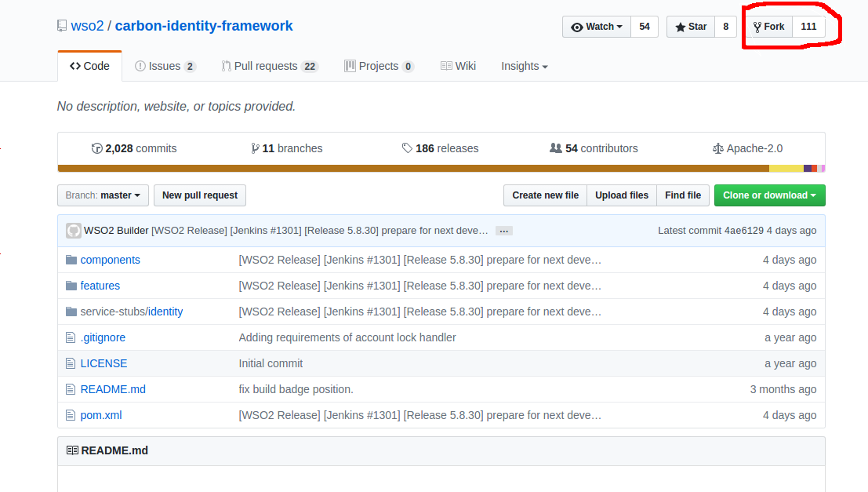Expand the commit message ellipsis button
868x492 pixels.
click(x=503, y=231)
